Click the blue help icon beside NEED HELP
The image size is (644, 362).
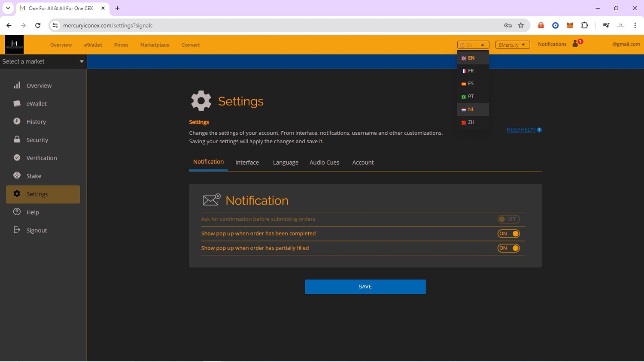point(539,130)
